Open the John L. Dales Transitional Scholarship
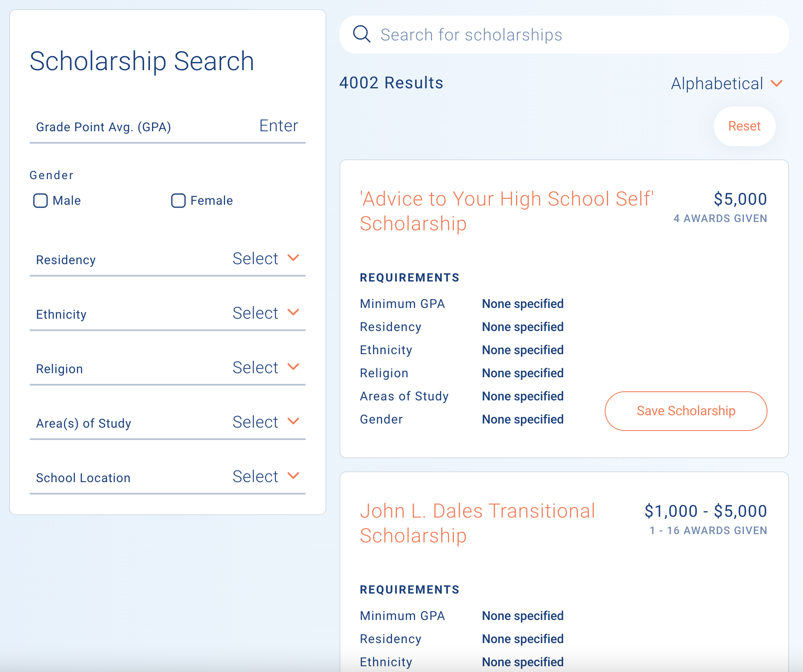Viewport: 803px width, 672px height. (x=478, y=523)
